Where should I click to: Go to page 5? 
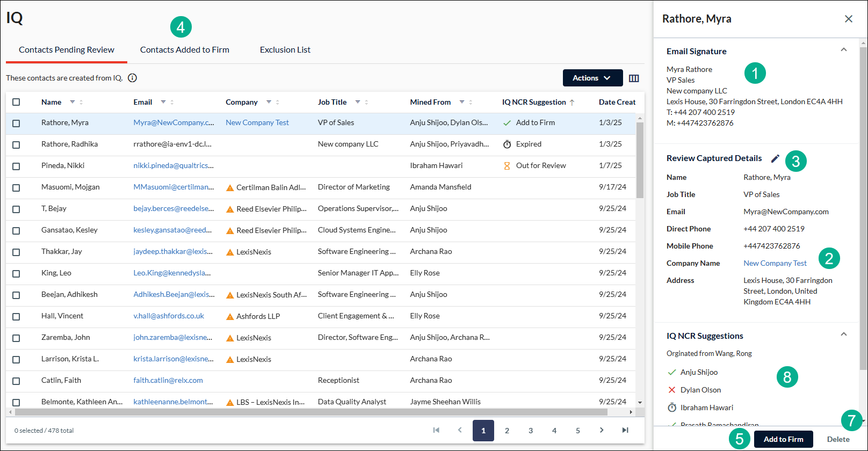pos(578,430)
